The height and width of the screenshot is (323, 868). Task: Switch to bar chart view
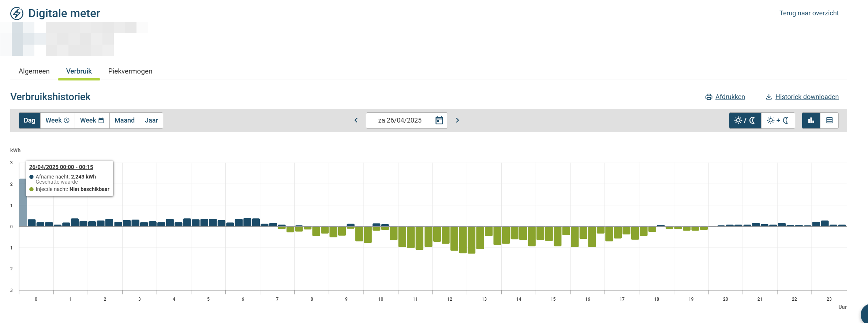pyautogui.click(x=811, y=120)
